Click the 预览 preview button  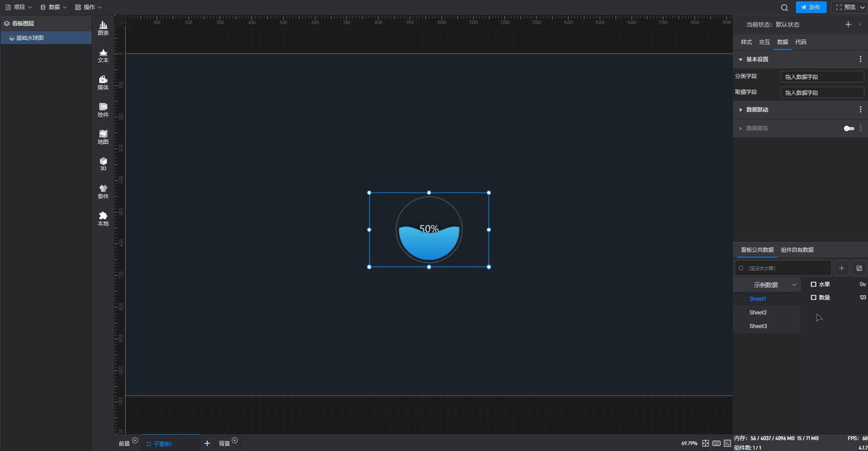click(846, 7)
